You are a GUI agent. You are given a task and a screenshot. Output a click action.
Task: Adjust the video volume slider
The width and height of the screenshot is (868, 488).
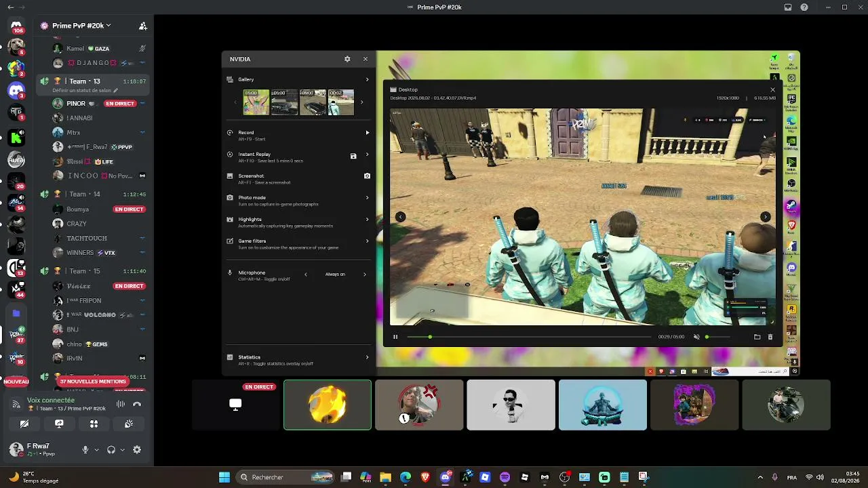[717, 337]
